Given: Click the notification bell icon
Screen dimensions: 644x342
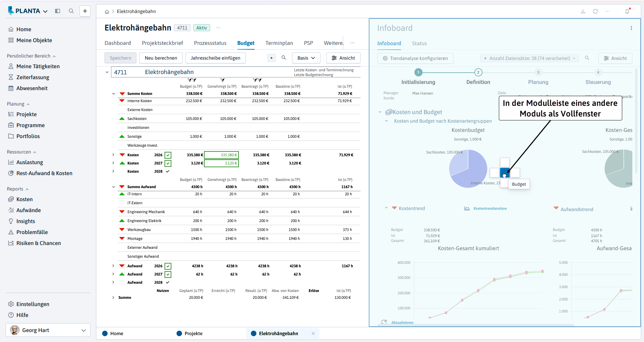Looking at the screenshot, I should tap(627, 11).
